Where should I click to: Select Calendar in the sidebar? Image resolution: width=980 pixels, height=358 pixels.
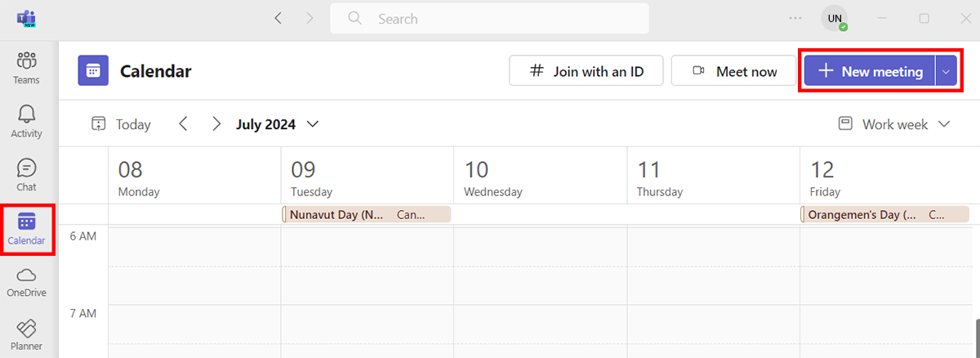click(x=26, y=228)
